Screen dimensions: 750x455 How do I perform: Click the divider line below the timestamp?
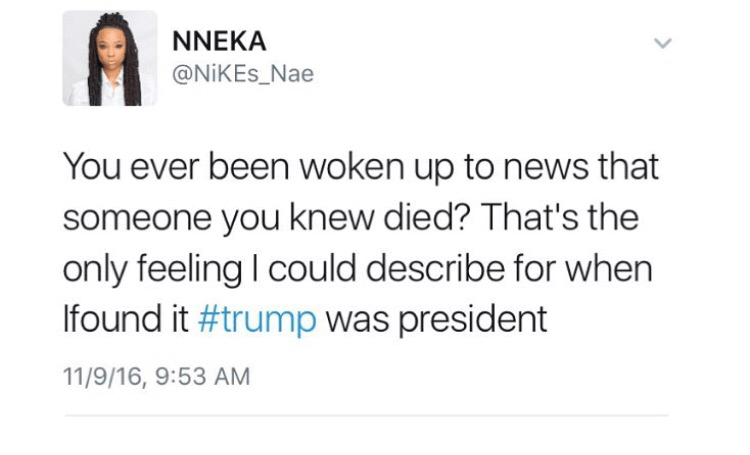coord(366,415)
